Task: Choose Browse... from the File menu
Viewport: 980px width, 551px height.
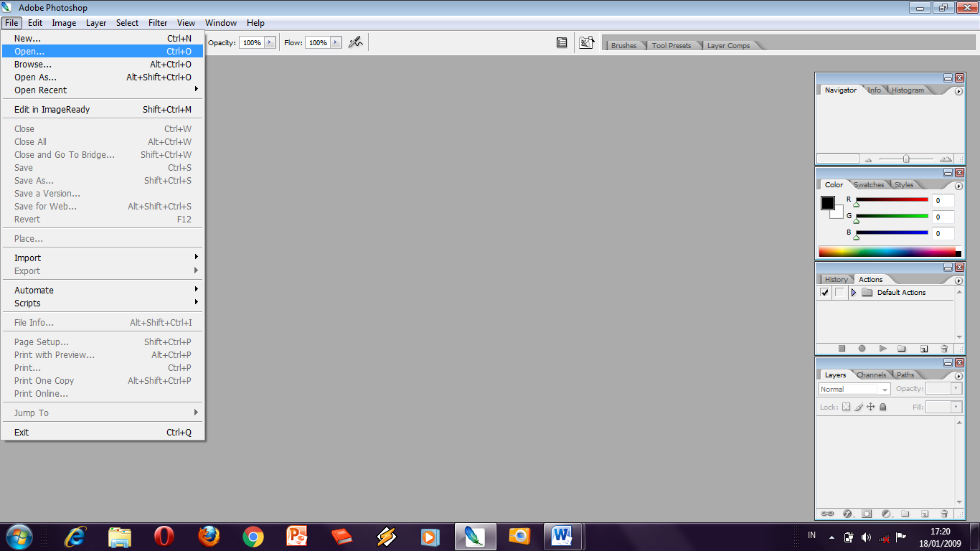Action: 103,65
